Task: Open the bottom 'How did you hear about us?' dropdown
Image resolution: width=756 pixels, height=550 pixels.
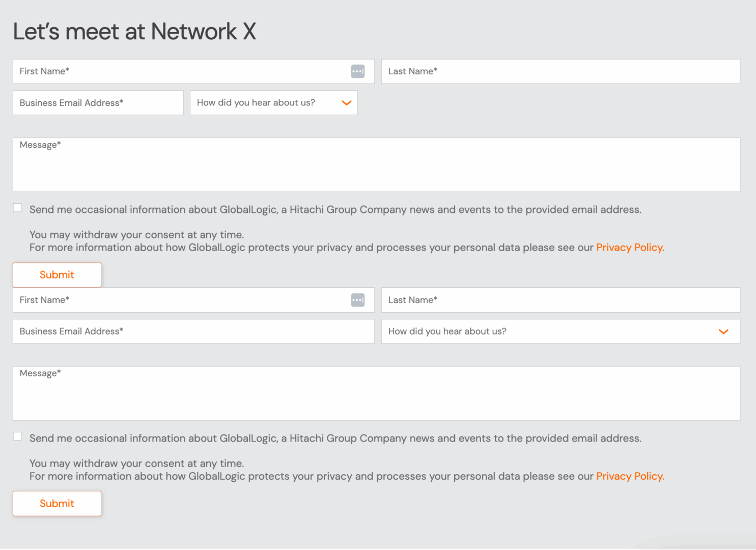Action: click(x=560, y=332)
